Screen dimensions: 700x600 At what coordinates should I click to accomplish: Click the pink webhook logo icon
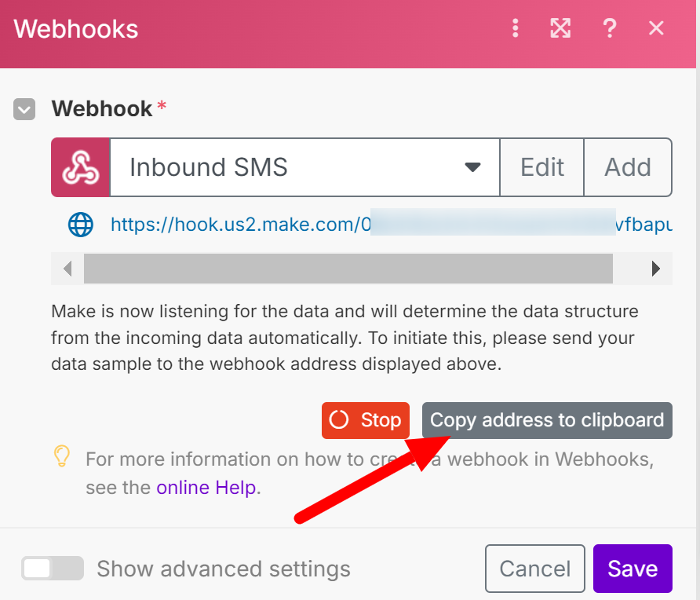(81, 167)
